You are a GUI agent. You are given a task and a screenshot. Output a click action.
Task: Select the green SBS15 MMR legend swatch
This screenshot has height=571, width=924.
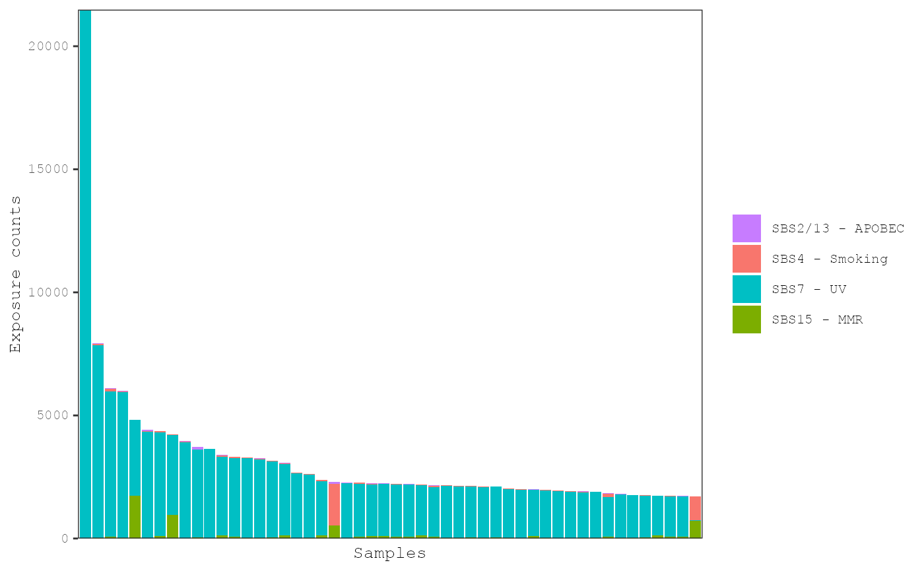pyautogui.click(x=746, y=319)
